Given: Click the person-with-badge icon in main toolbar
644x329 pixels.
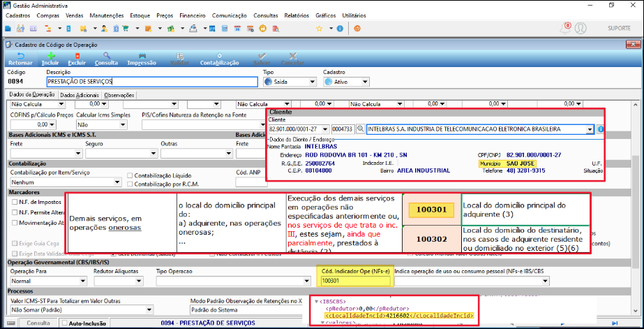Looking at the screenshot, I should 105,29.
